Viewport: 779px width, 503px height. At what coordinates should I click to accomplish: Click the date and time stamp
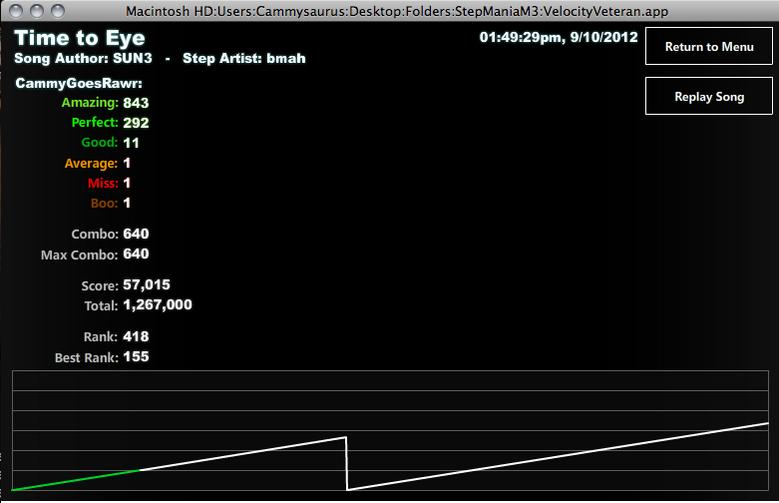point(558,38)
